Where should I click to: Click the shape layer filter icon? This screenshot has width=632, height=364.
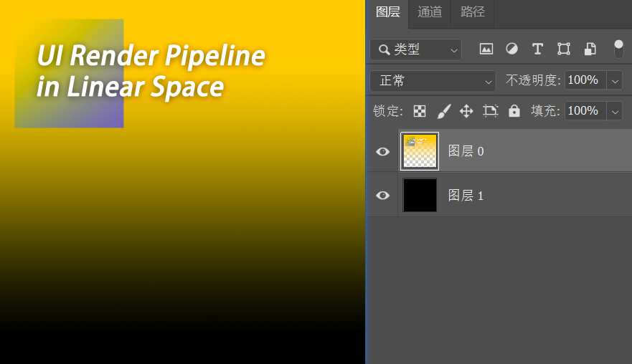pos(564,49)
